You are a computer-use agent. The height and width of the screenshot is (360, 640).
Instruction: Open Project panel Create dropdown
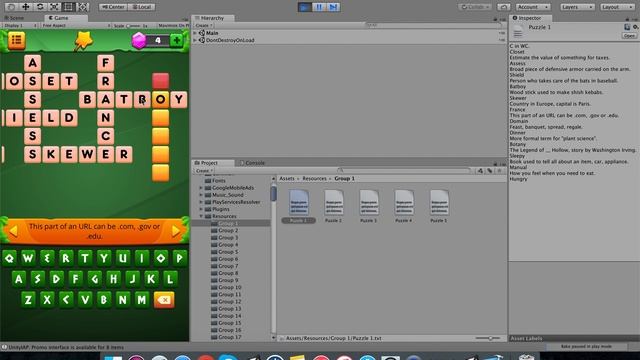203,171
